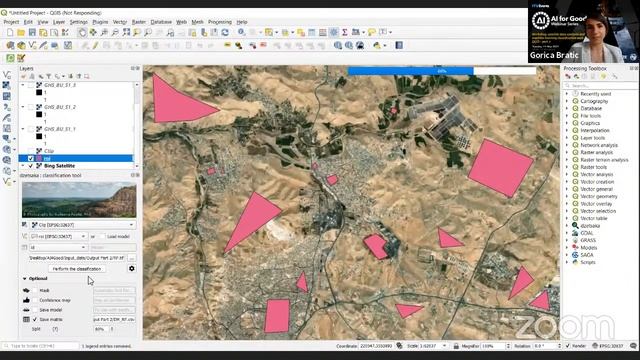This screenshot has height=360, width=640.
Task: Click the green plugin icon in third toolbar row
Action: click(10, 58)
